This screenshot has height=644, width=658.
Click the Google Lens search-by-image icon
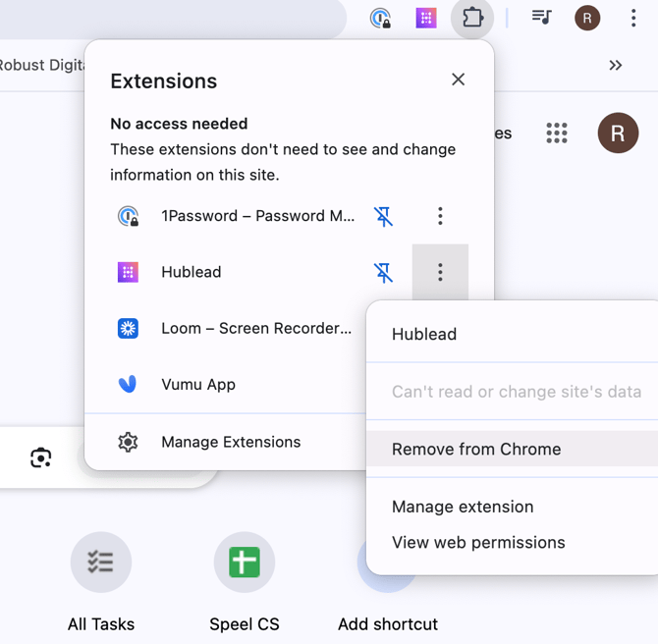40,457
